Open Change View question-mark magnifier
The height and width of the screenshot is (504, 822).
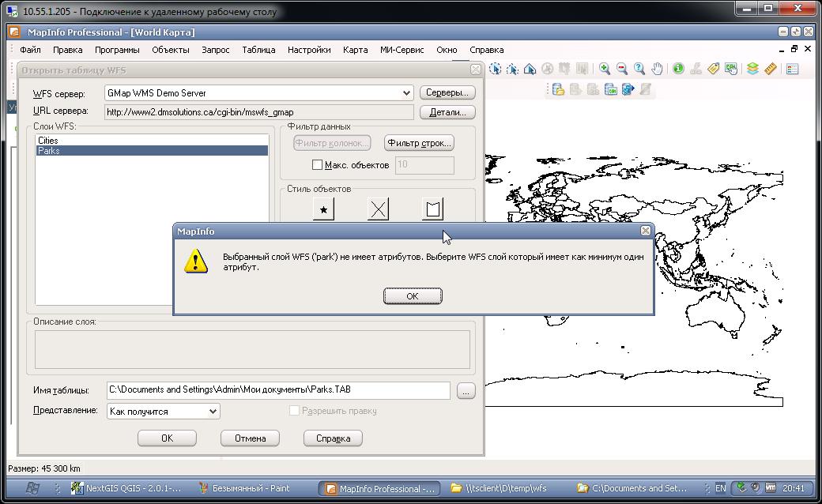[639, 69]
